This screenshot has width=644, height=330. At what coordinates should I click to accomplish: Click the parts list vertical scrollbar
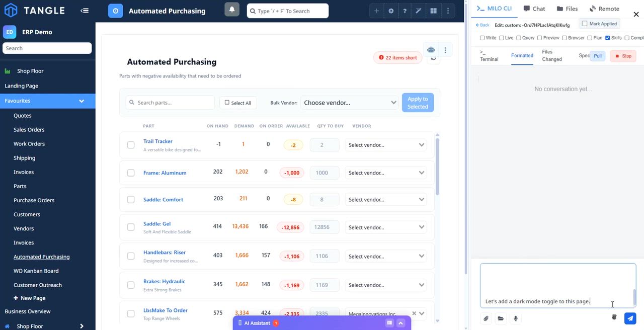[x=437, y=166]
